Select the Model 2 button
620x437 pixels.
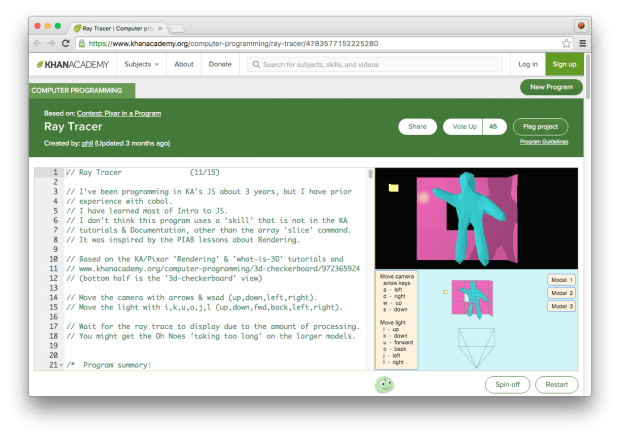[x=562, y=293]
